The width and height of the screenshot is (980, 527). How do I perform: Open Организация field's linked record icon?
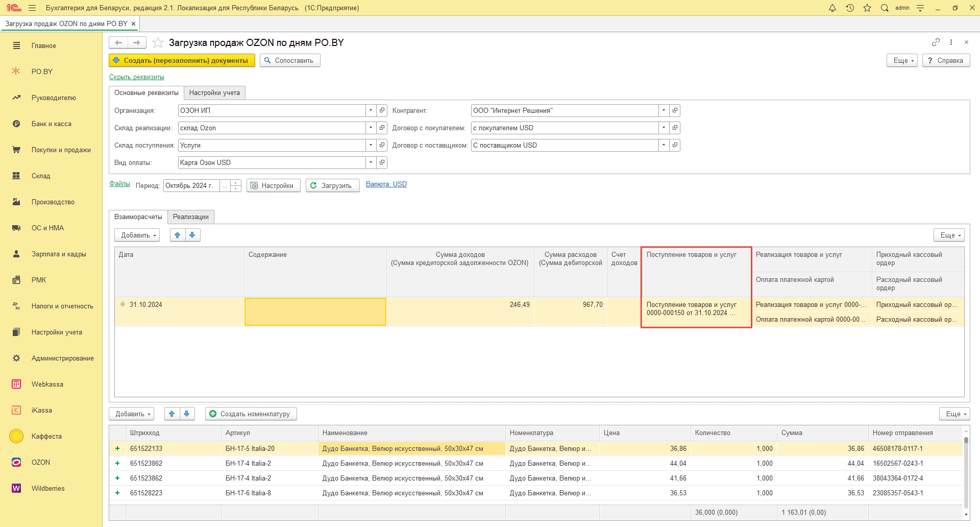382,110
